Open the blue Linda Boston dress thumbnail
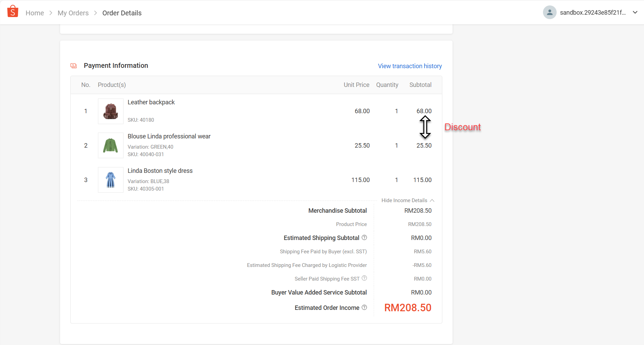This screenshot has height=345, width=644. (x=111, y=180)
